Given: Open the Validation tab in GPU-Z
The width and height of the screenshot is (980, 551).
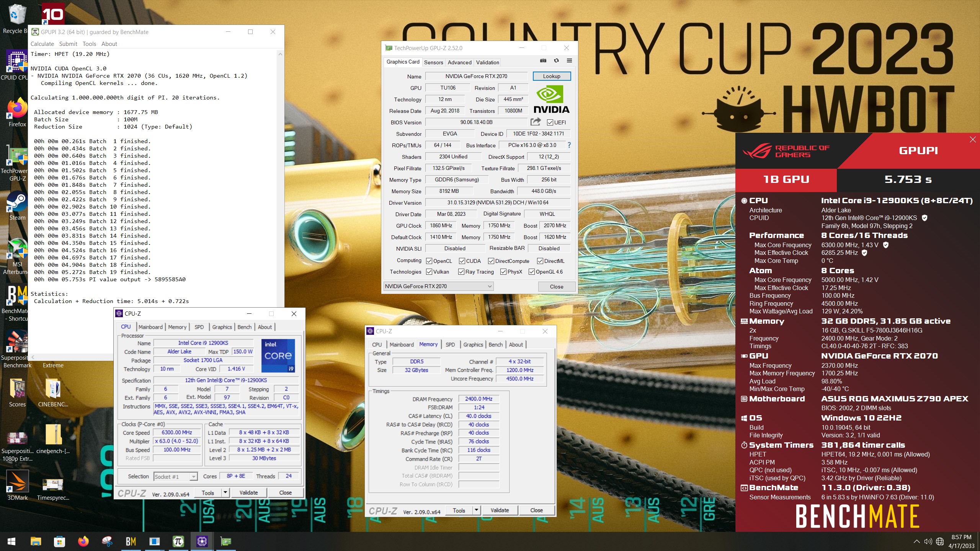Looking at the screenshot, I should 487,62.
